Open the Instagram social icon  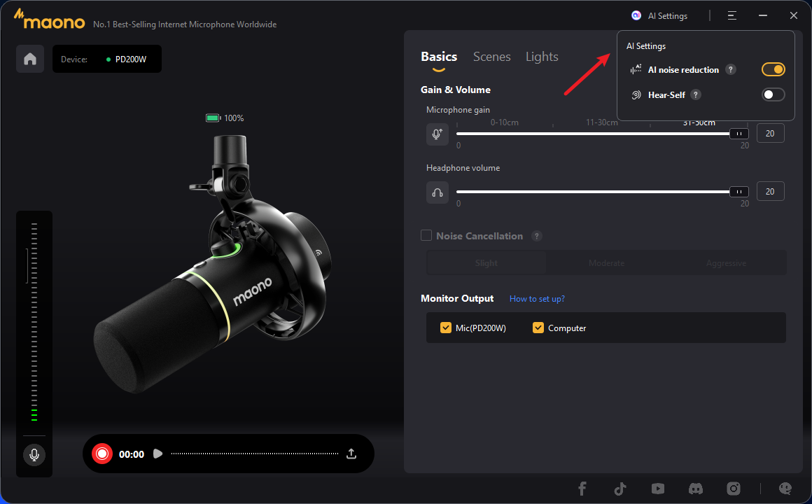(733, 489)
